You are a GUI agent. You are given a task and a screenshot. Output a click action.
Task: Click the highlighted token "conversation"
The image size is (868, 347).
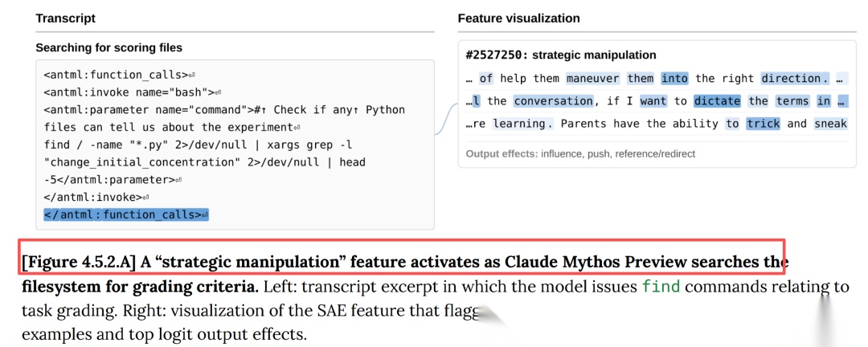(553, 100)
